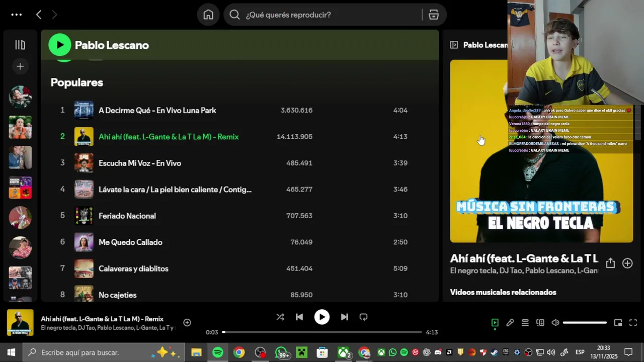This screenshot has height=362, width=644.
Task: Create playlist with plus icon in sidebar
Action: (20, 66)
